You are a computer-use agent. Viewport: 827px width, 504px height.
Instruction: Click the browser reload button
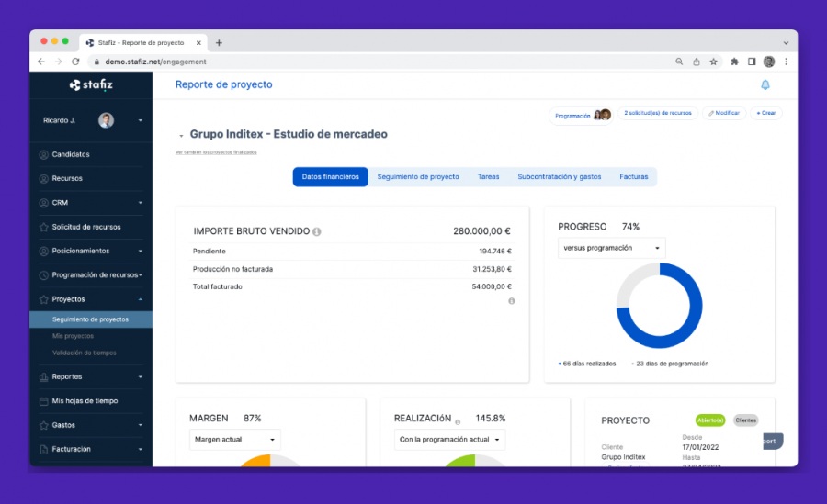pos(75,62)
